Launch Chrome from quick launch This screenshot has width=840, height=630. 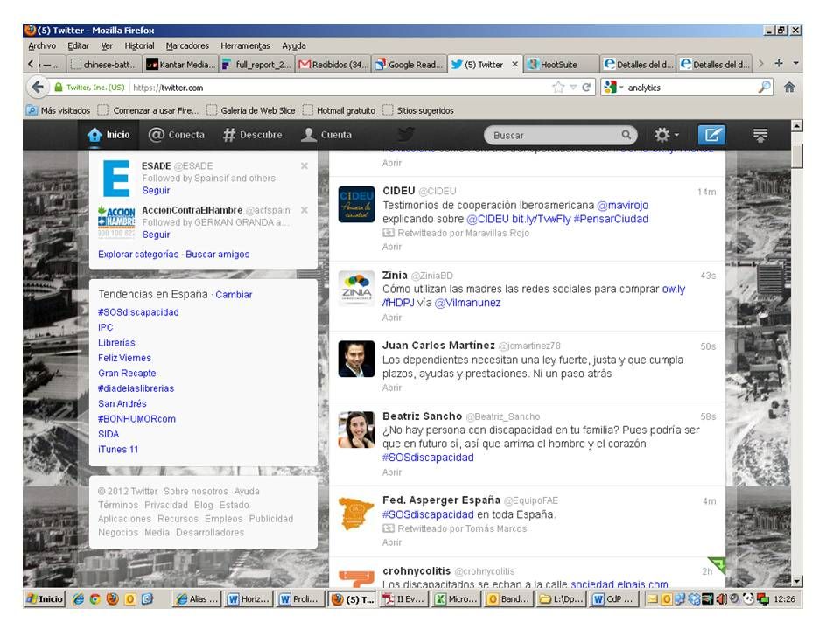pos(94,598)
